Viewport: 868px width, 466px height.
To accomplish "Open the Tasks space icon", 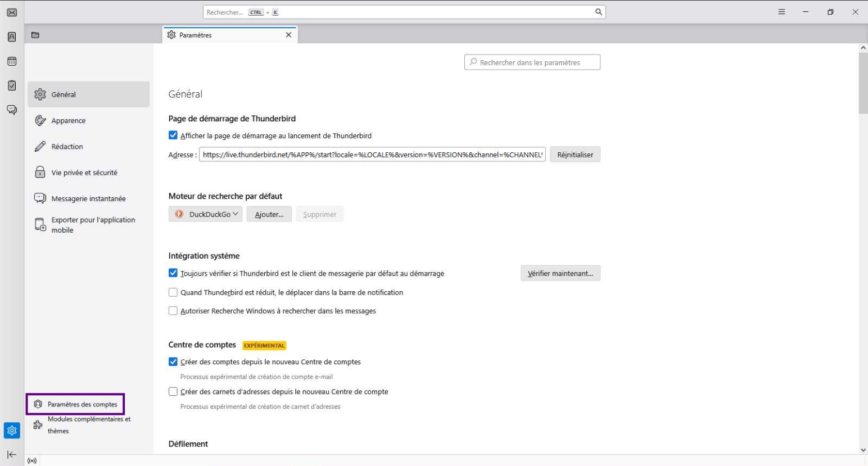I will pyautogui.click(x=12, y=85).
